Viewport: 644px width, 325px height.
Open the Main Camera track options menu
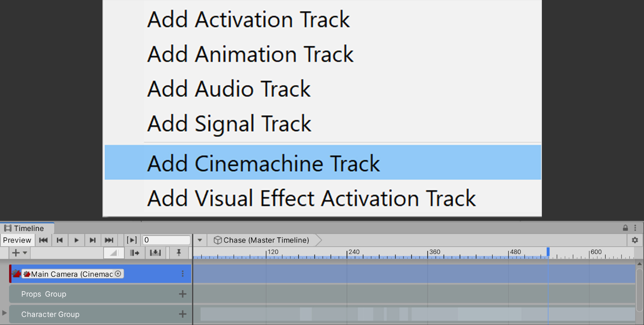[x=183, y=274]
